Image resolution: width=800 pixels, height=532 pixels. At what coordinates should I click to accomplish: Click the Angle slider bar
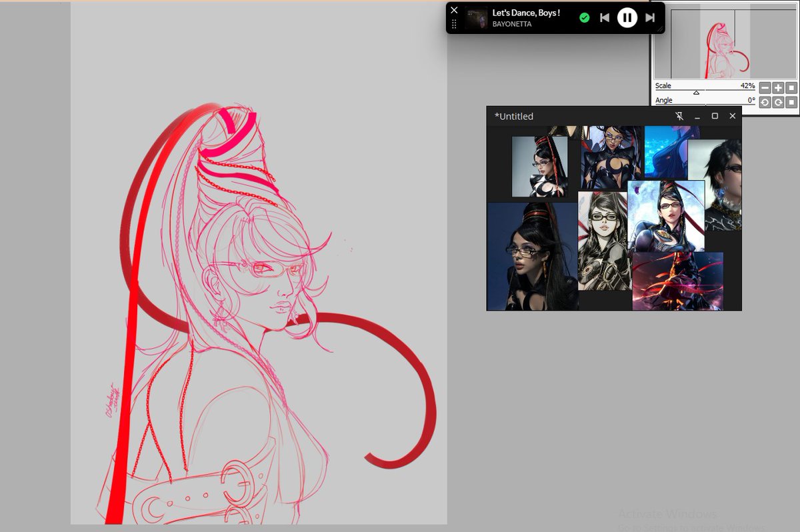tap(705, 105)
